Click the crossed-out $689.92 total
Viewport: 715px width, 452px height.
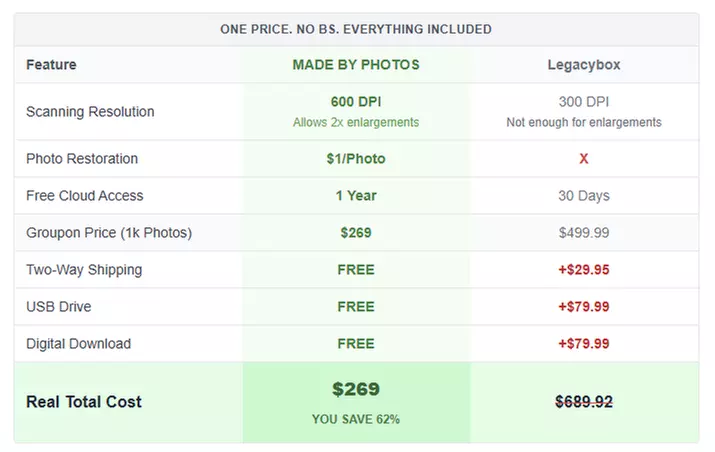coord(584,402)
